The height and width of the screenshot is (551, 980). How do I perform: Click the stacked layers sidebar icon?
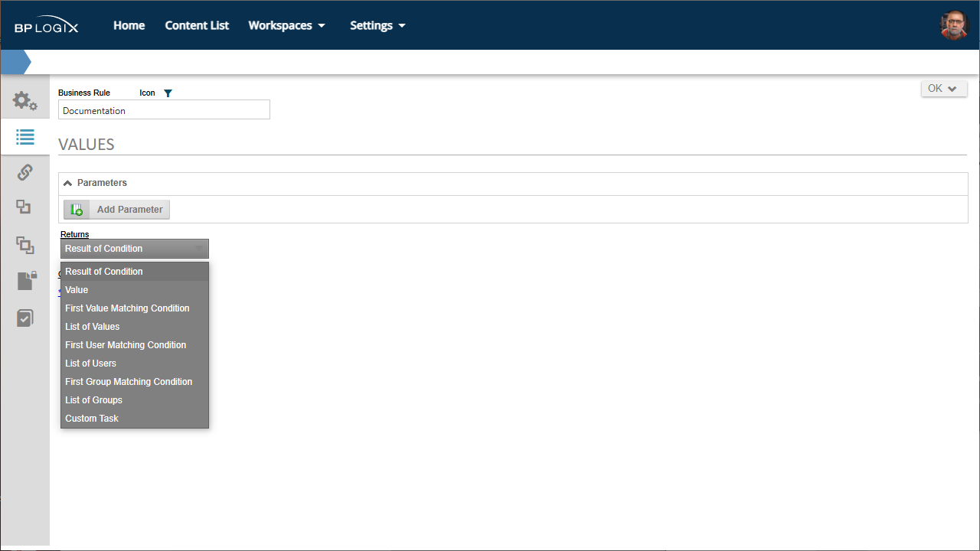coord(24,245)
